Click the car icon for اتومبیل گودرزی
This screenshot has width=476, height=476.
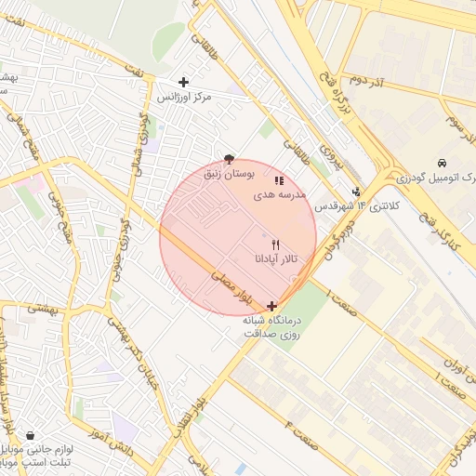[x=442, y=163]
